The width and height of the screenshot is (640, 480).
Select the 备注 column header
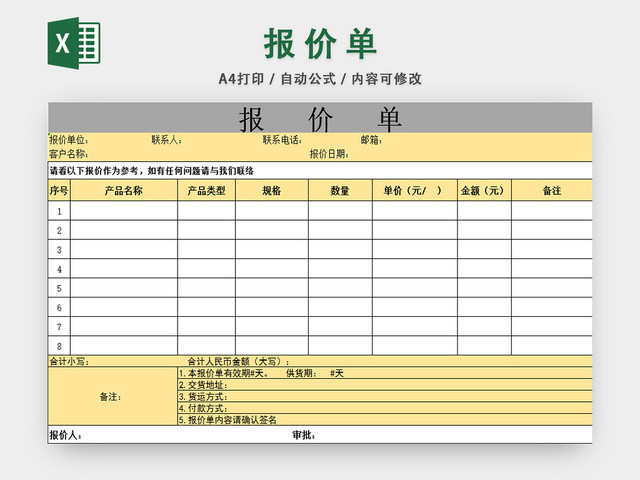tap(552, 191)
